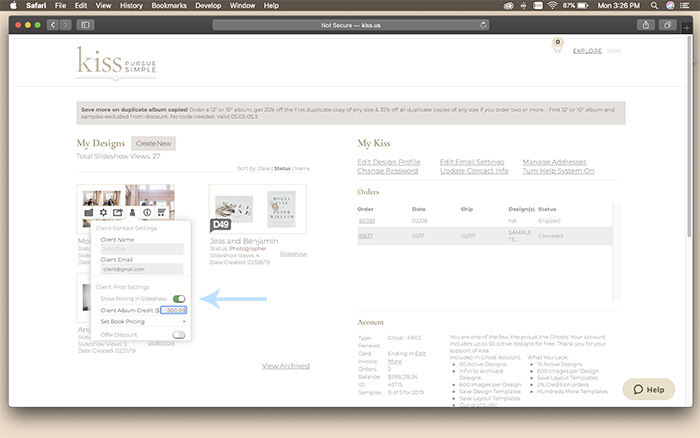Open Edit Design Profile link

(x=389, y=162)
